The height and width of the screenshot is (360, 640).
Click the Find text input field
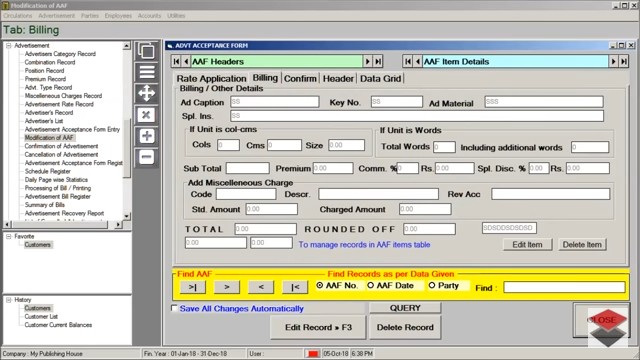click(564, 287)
